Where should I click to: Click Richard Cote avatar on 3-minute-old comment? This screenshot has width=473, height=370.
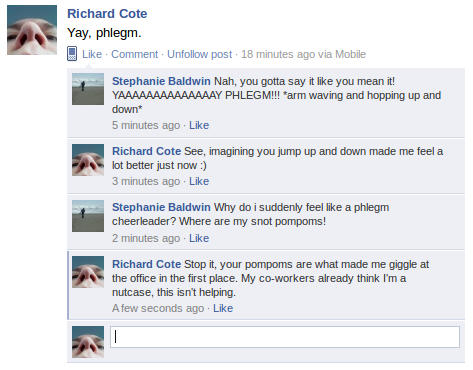[88, 160]
